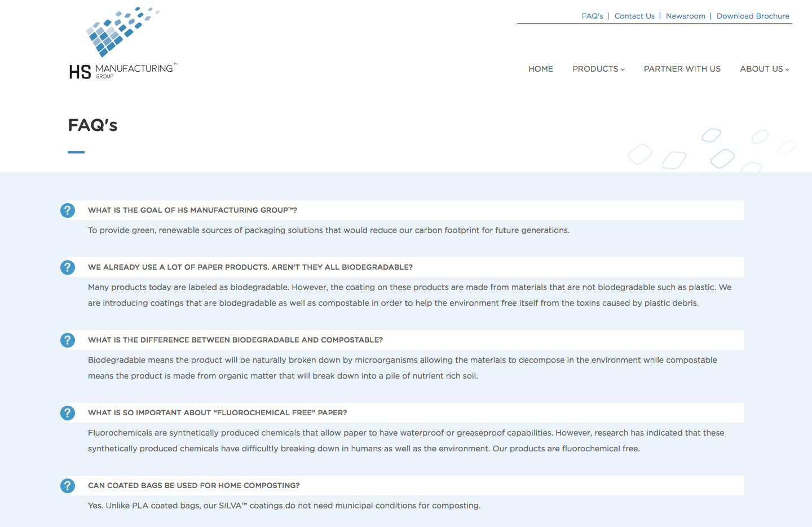Visit the Newsroom link
Image resolution: width=812 pixels, height=527 pixels.
pyautogui.click(x=685, y=16)
